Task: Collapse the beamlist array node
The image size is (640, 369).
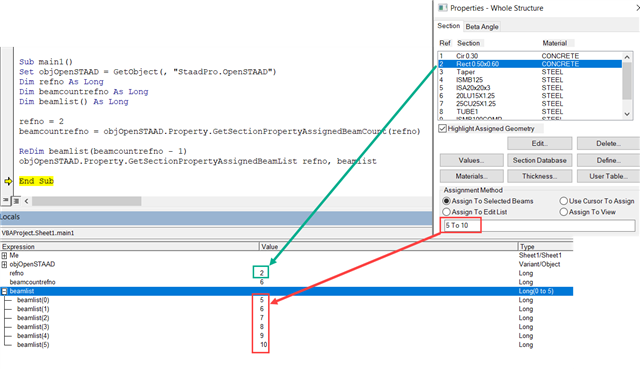Action: 4,291
